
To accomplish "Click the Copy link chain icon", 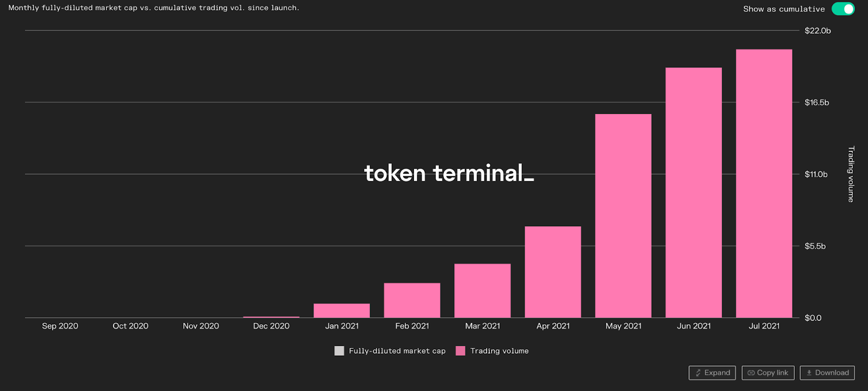I will (x=751, y=373).
